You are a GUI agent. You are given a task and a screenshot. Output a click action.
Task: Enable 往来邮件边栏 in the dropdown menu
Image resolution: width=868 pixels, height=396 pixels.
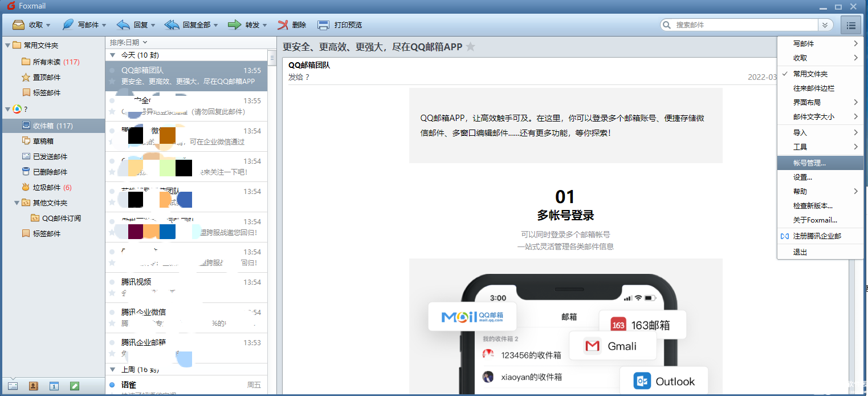[821, 88]
